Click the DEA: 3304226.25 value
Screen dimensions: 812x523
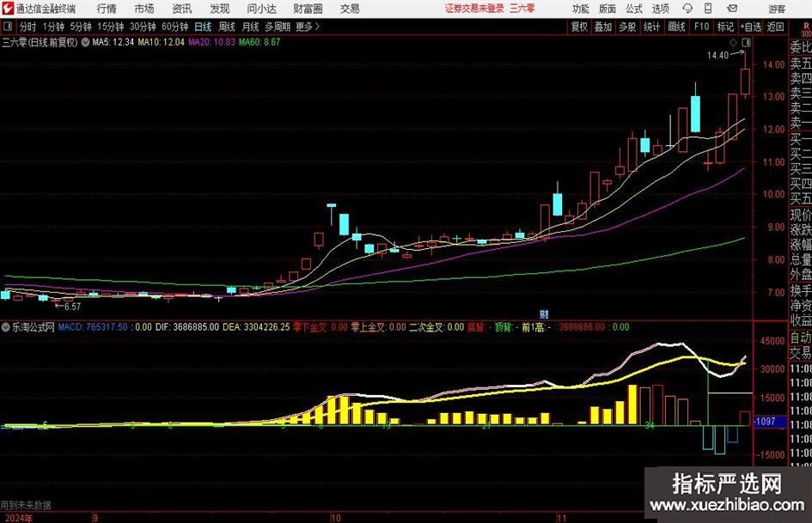(x=256, y=327)
